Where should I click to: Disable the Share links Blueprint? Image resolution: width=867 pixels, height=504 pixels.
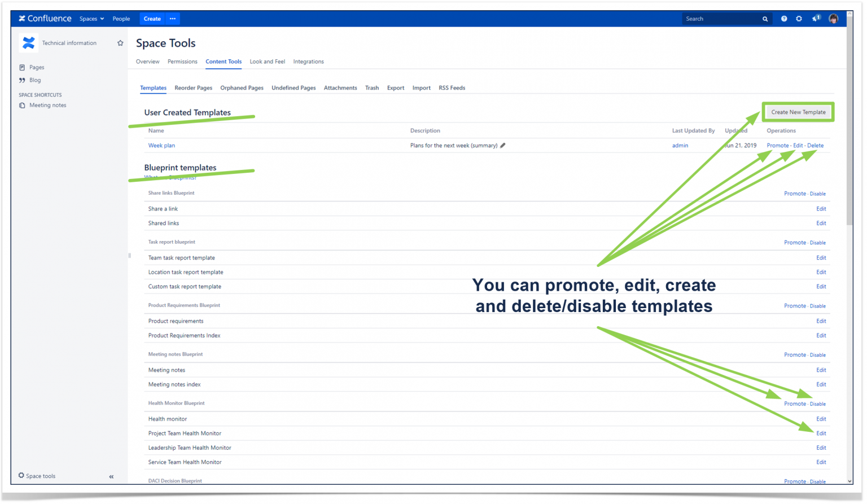pos(818,193)
